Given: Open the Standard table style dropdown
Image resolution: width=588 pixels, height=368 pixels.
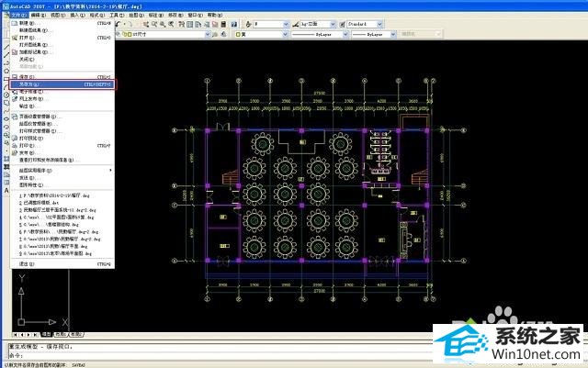Looking at the screenshot, I should (x=379, y=24).
